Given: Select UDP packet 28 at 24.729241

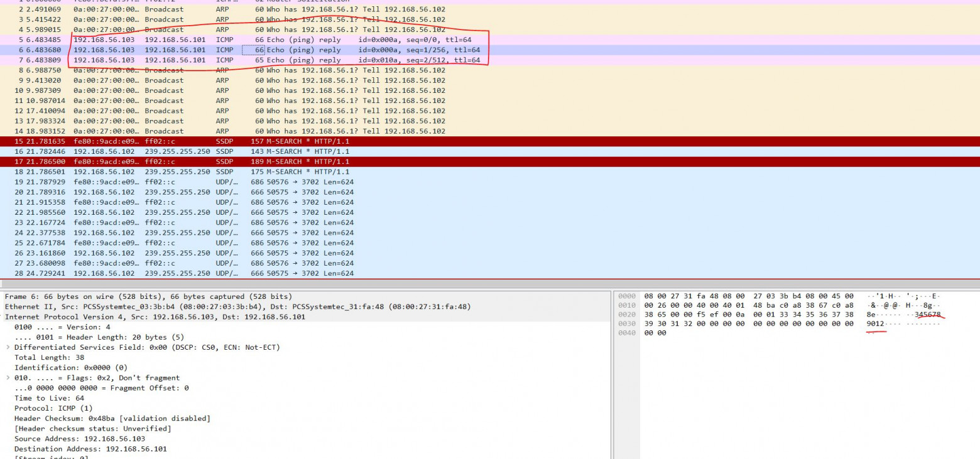Looking at the screenshot, I should click(x=490, y=273).
